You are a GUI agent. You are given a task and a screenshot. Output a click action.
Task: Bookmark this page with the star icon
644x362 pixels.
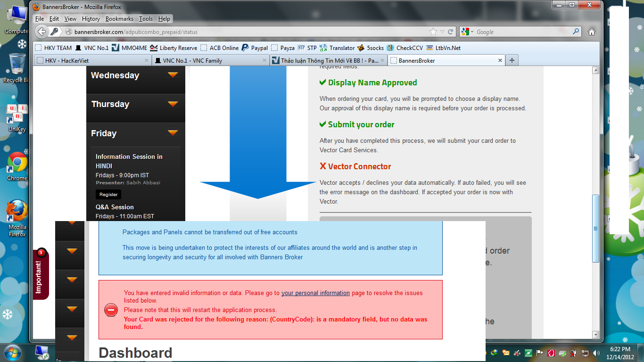pos(433,32)
